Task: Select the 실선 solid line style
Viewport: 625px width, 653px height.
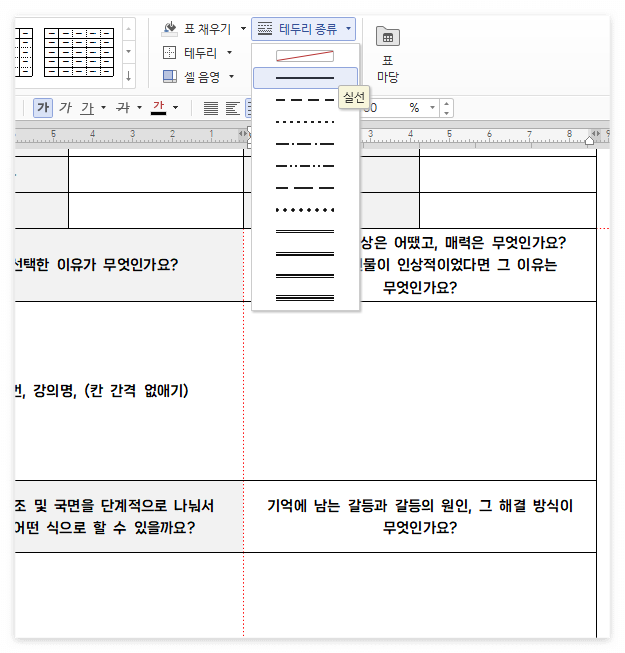Action: [305, 78]
